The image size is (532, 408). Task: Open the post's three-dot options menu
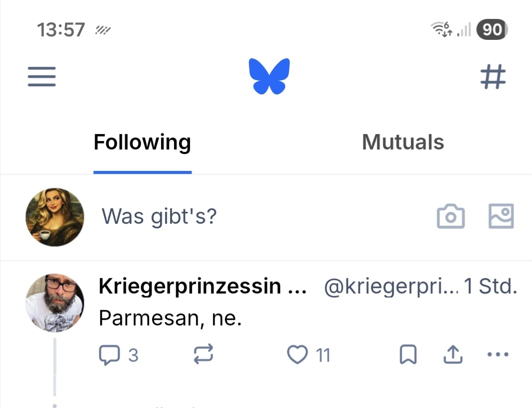tap(497, 355)
